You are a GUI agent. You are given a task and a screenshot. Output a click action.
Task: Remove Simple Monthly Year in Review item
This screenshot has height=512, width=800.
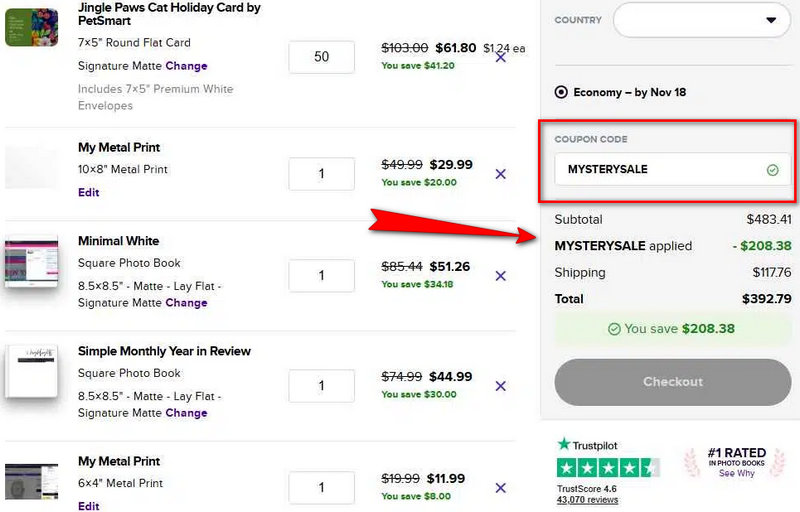point(501,386)
